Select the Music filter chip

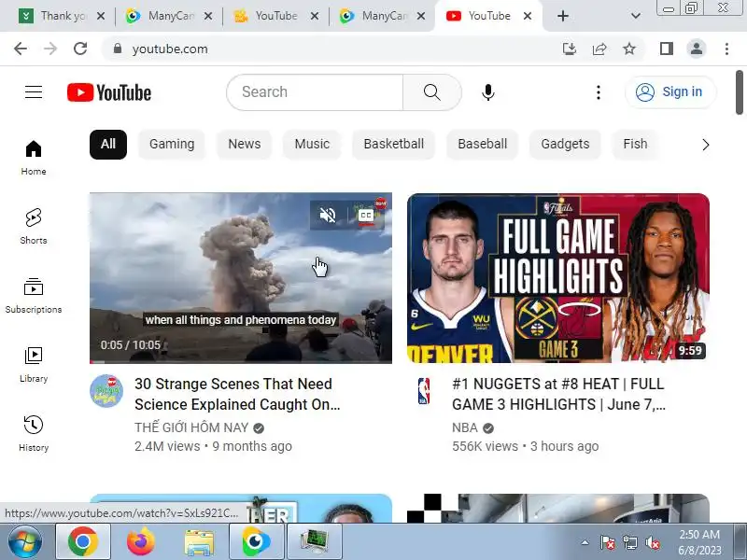pyautogui.click(x=312, y=145)
